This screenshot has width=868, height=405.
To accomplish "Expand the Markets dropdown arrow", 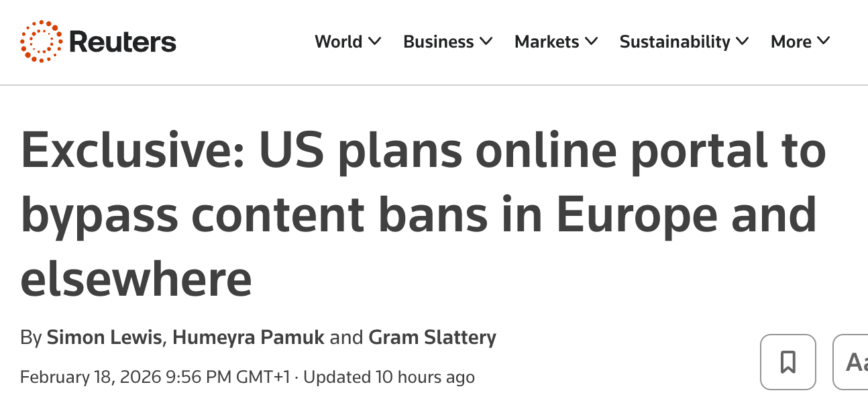I will [592, 42].
